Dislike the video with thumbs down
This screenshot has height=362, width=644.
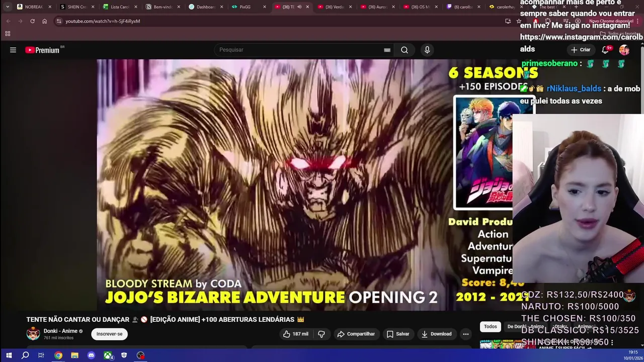pyautogui.click(x=321, y=334)
